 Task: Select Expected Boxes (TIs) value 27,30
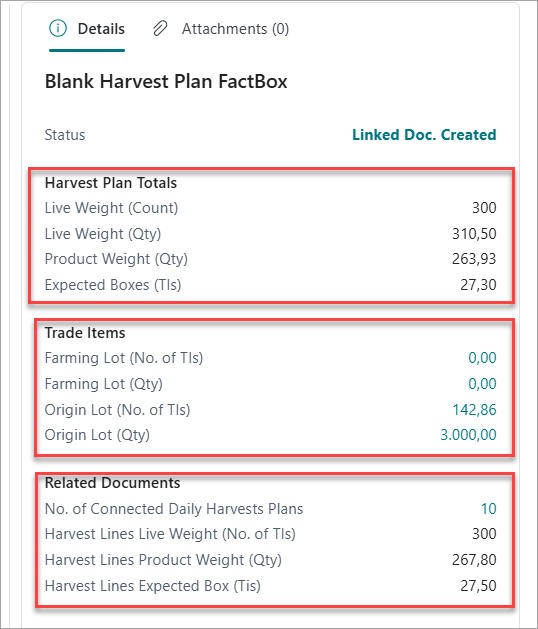pos(478,285)
